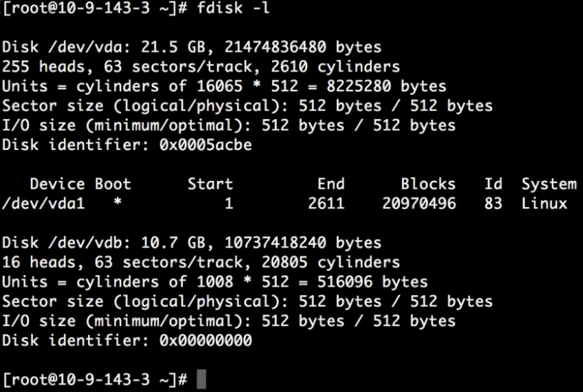Click disk identifier 0x00000000

pos(206,340)
